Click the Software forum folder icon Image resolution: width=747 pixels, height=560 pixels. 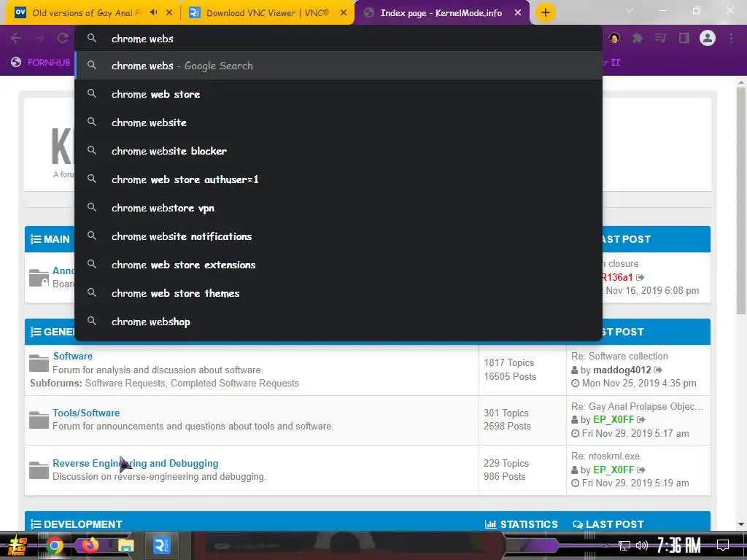39,363
